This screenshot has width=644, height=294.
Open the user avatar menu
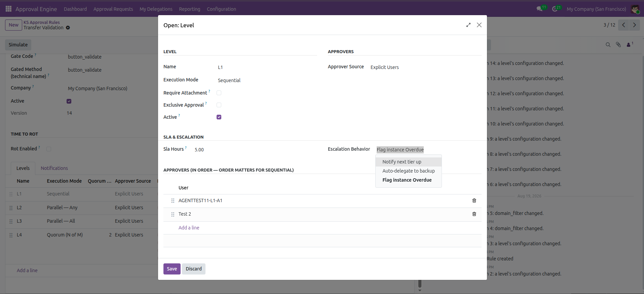pyautogui.click(x=635, y=9)
